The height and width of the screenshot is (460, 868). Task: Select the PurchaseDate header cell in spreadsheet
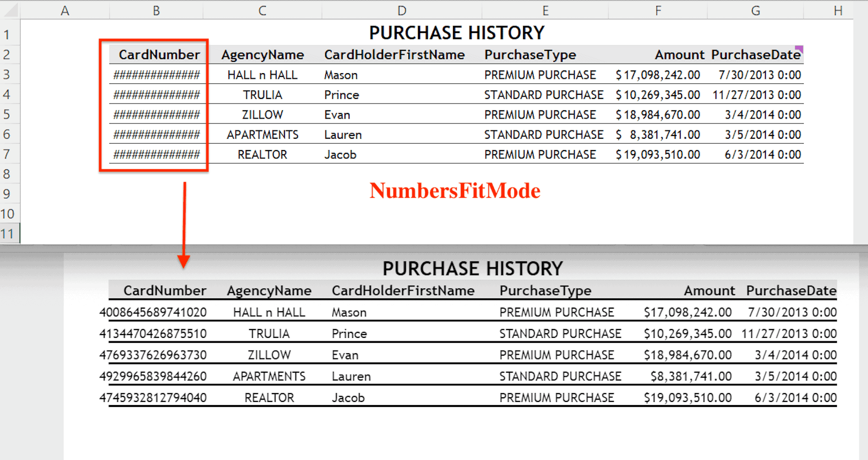click(x=755, y=54)
